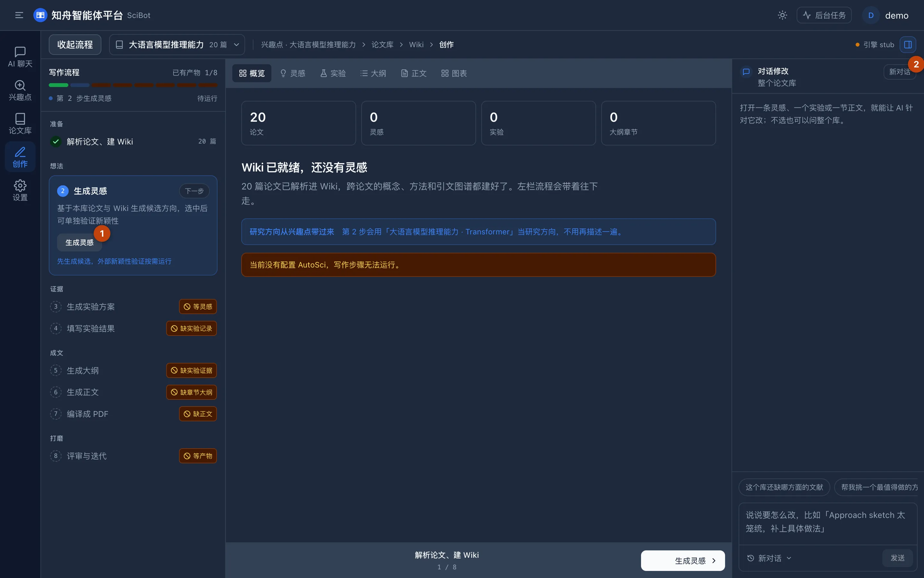The height and width of the screenshot is (578, 924).
Task: Click the 下一步 badge on step 2
Action: click(194, 191)
